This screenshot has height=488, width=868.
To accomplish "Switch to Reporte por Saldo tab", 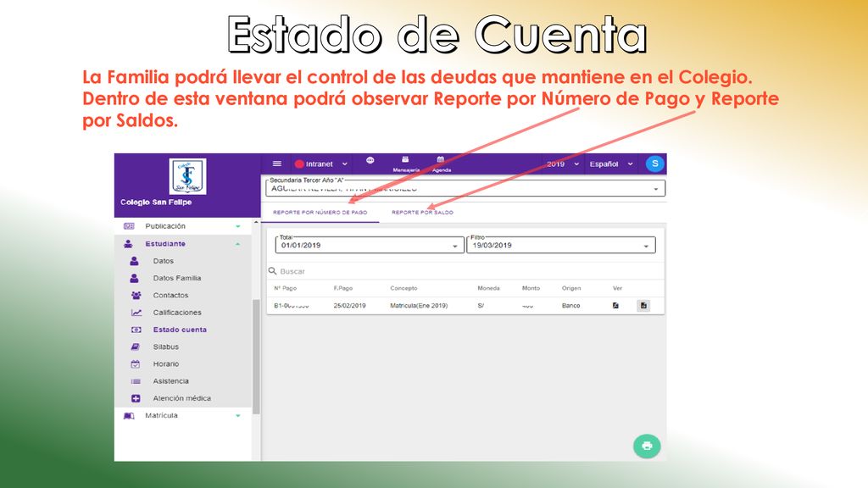I will pos(422,213).
